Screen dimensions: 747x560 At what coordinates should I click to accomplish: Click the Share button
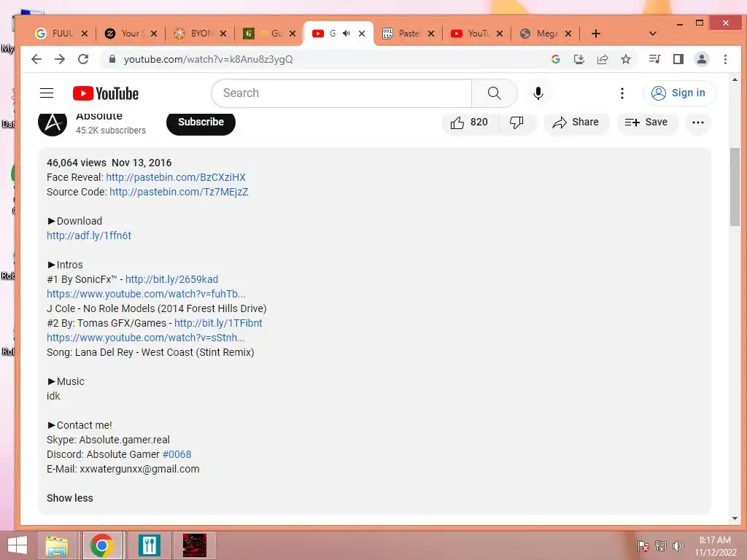[x=576, y=122]
